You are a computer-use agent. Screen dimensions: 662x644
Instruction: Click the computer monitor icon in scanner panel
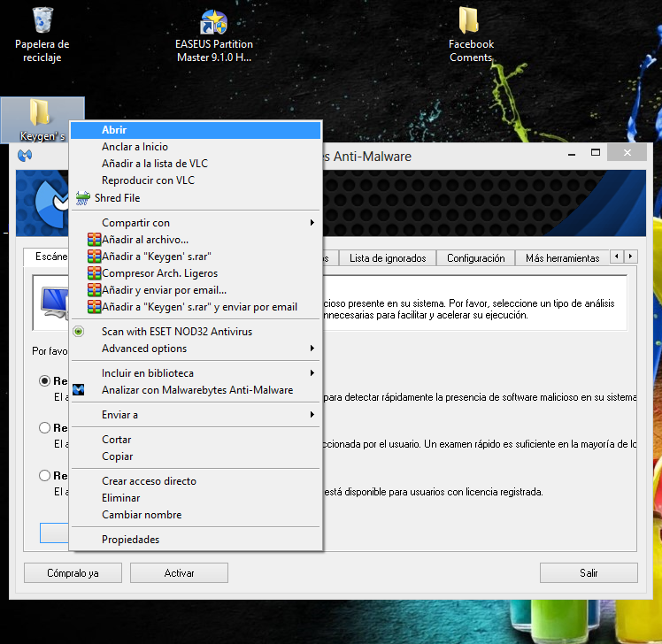pos(55,303)
